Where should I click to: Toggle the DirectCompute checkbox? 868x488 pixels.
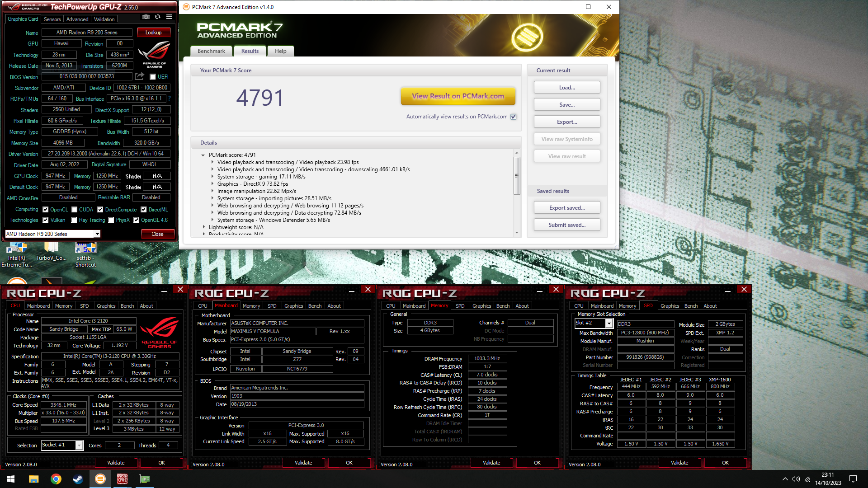coord(100,210)
